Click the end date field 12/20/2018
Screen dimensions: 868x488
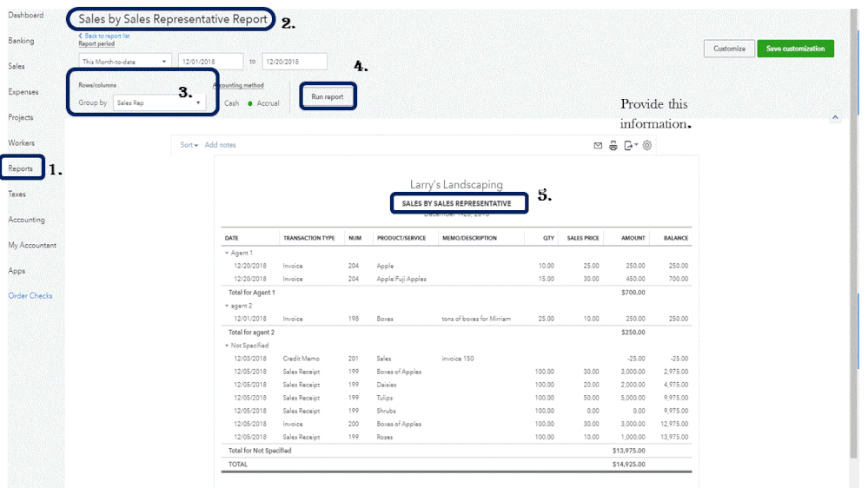(295, 62)
